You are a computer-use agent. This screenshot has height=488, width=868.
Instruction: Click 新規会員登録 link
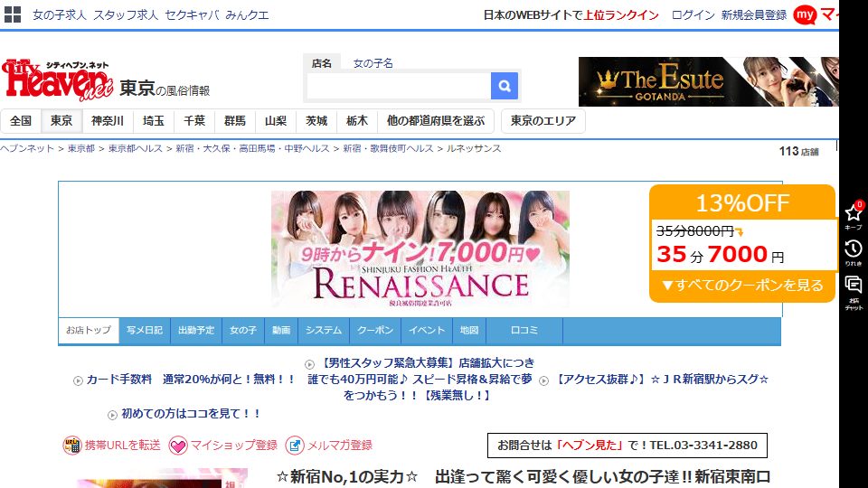pos(754,15)
